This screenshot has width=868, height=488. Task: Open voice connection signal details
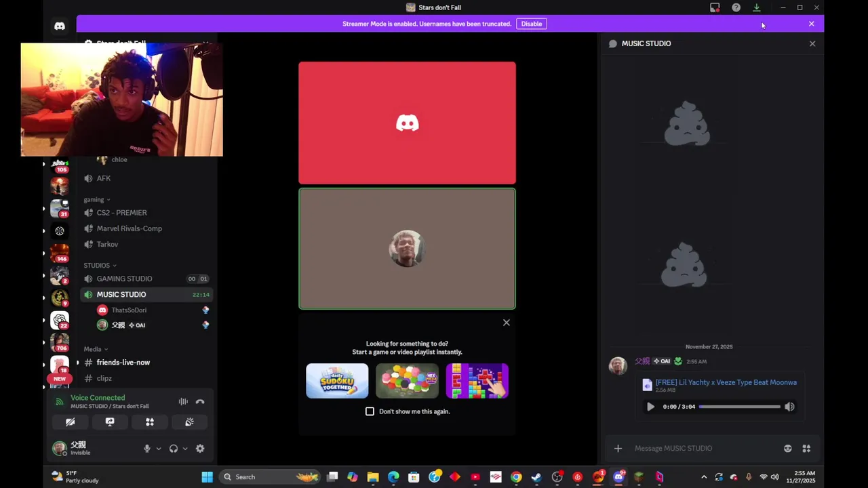coord(60,402)
